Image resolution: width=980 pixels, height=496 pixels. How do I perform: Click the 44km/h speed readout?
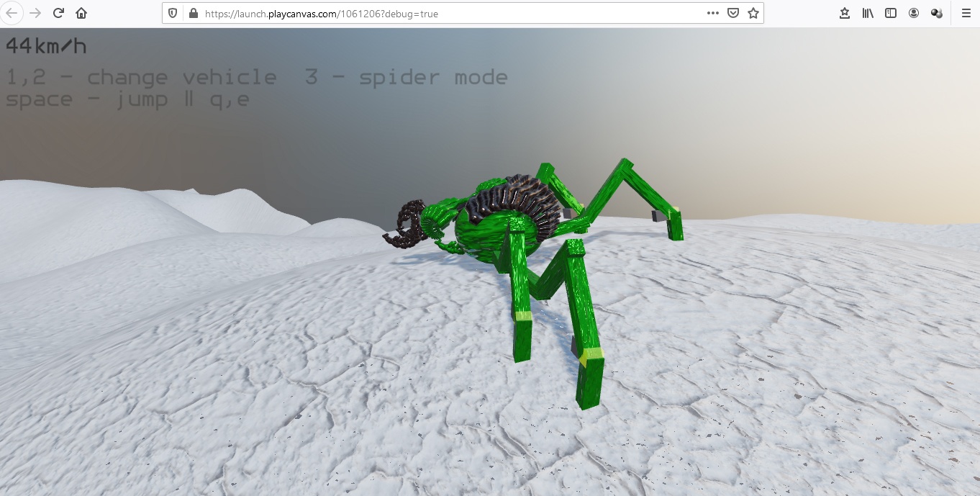coord(46,46)
